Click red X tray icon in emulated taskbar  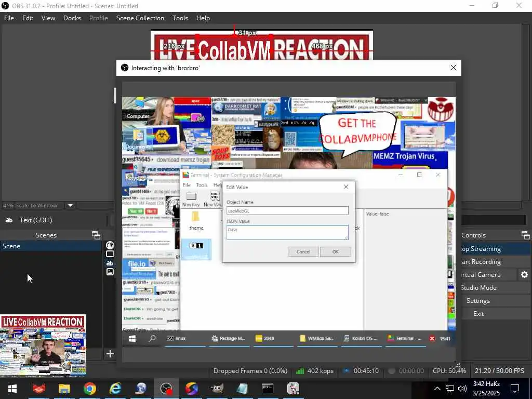click(x=432, y=339)
